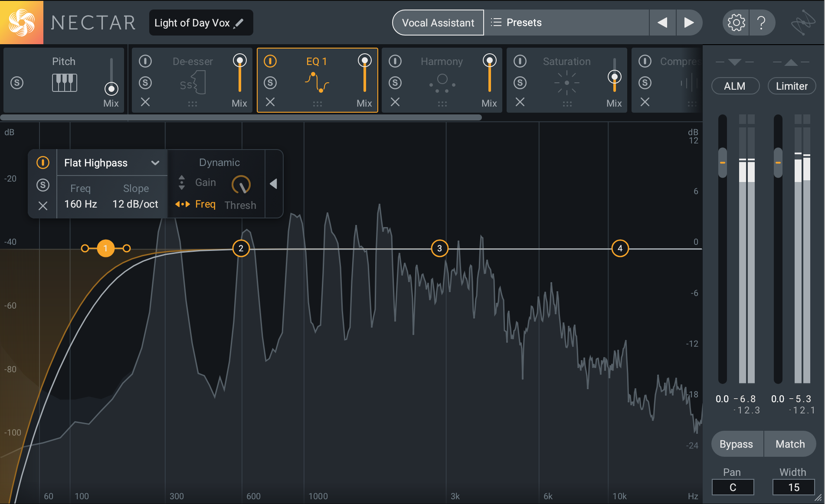Solo the Pitch module
The width and height of the screenshot is (825, 504).
pyautogui.click(x=17, y=82)
